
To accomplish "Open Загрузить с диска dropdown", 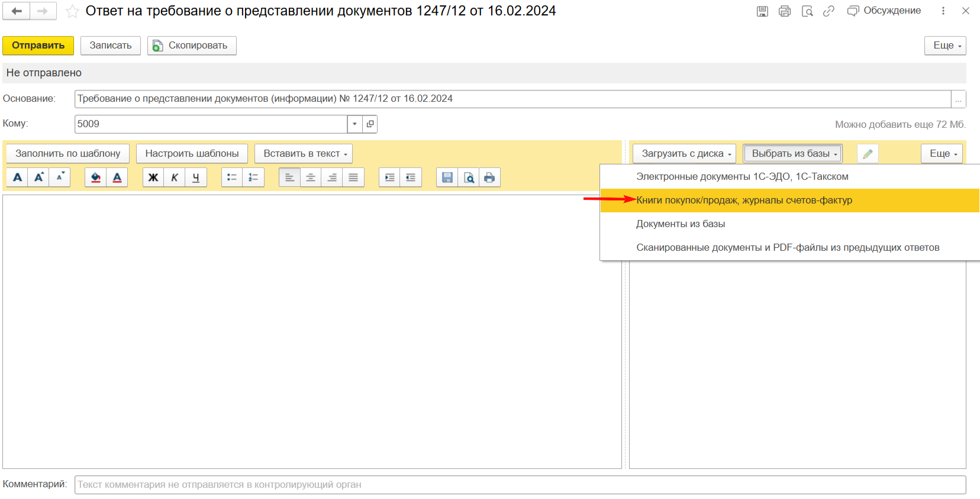I will (684, 154).
